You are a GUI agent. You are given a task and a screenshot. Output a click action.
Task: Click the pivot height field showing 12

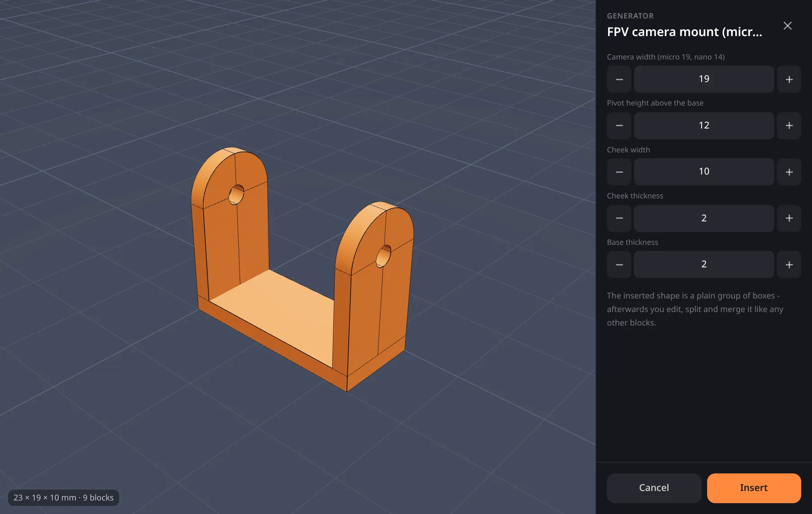tap(704, 126)
